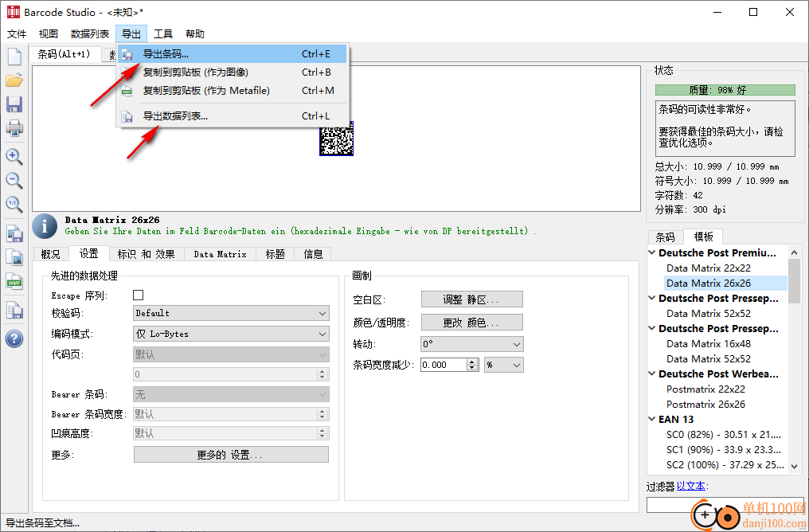Select Data Matrix 26x26 template
Screen dimensions: 809x532
(709, 284)
